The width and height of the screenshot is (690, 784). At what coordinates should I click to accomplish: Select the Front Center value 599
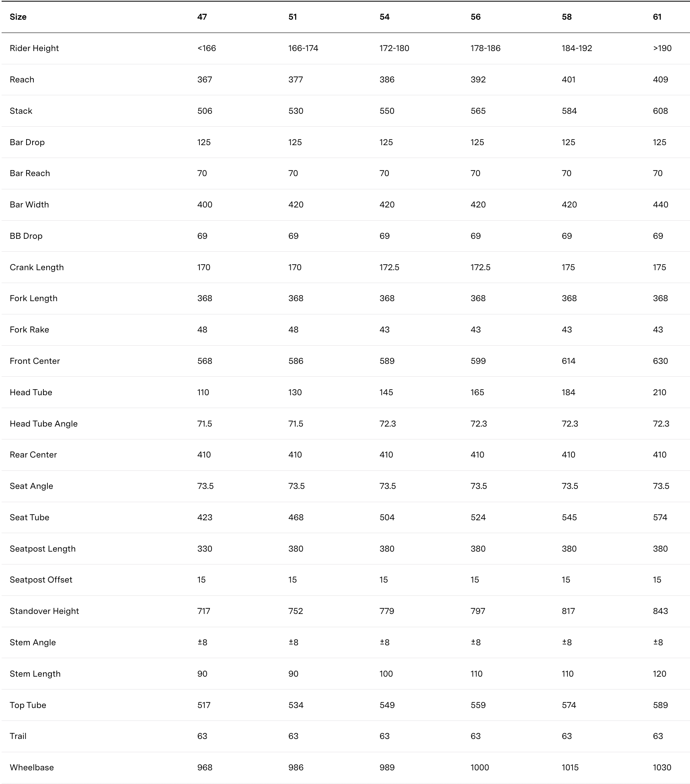478,361
